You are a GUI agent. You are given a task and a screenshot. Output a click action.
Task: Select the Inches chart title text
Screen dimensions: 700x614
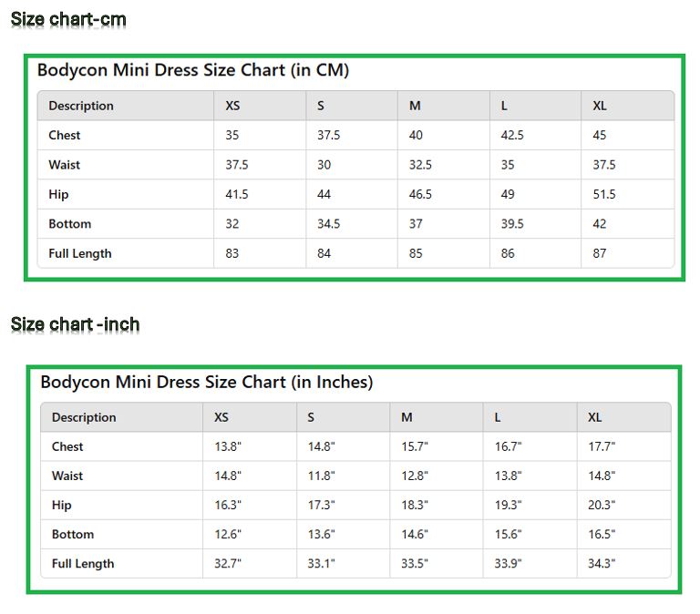(206, 383)
